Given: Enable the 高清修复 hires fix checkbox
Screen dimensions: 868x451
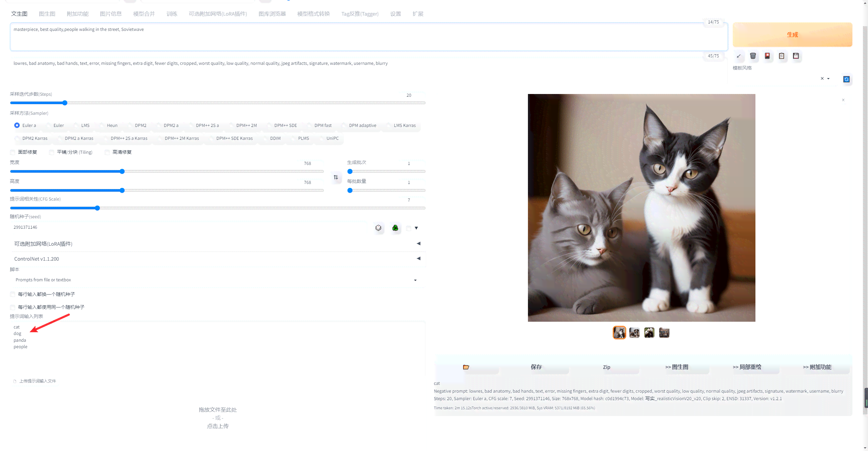Looking at the screenshot, I should click(x=107, y=152).
